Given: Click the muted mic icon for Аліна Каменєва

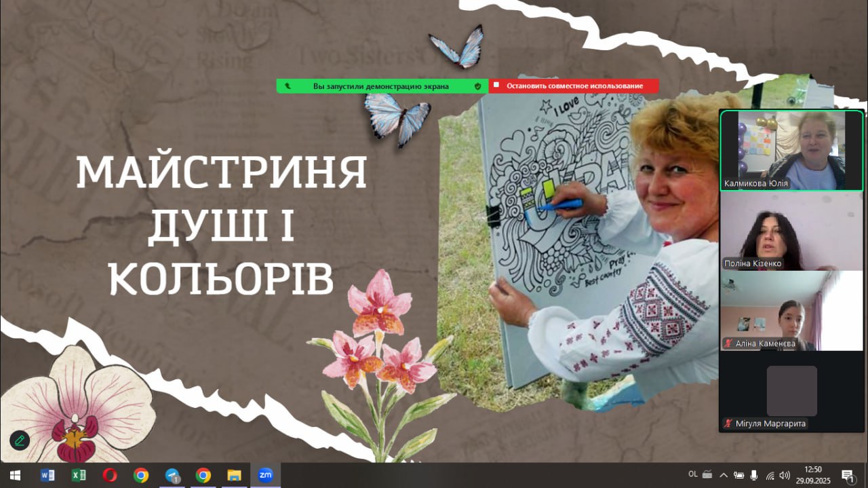Looking at the screenshot, I should pos(729,343).
